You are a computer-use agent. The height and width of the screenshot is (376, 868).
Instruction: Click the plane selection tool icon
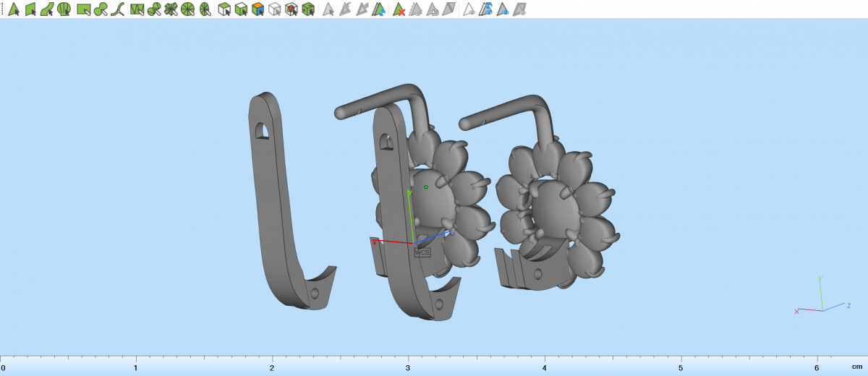click(x=30, y=9)
